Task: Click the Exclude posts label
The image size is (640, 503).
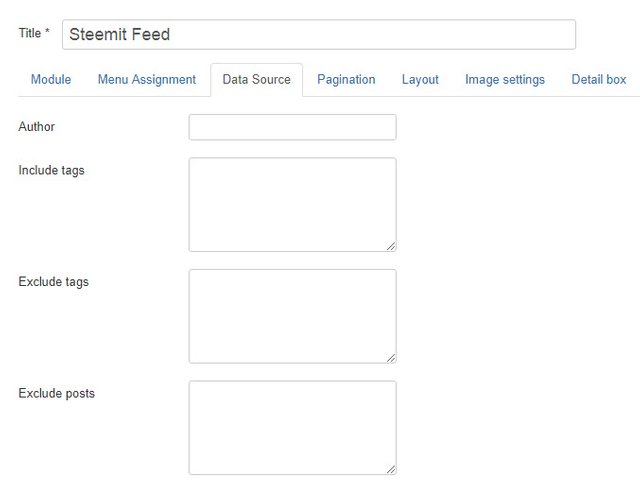Action: (56, 393)
